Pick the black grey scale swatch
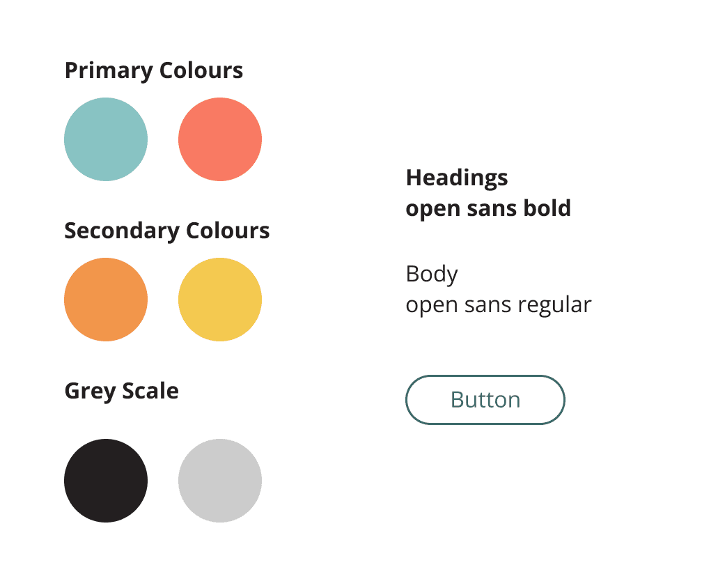This screenshot has height=588, width=702. pos(106,481)
